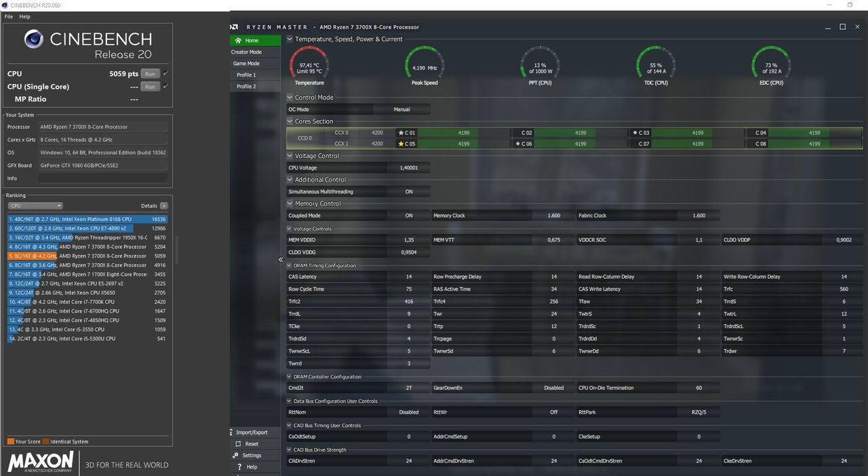Collapse the Voltage Controls subsection
This screenshot has width=868, height=476.
coord(290,229)
